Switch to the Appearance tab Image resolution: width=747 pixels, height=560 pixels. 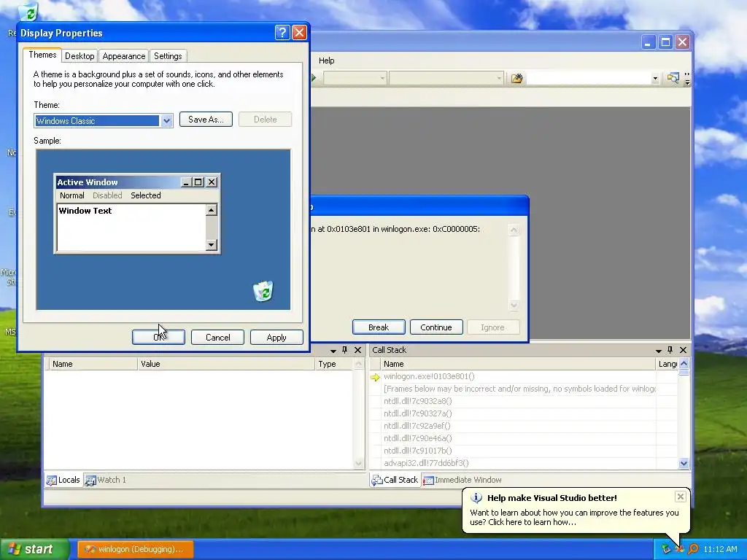click(x=124, y=55)
